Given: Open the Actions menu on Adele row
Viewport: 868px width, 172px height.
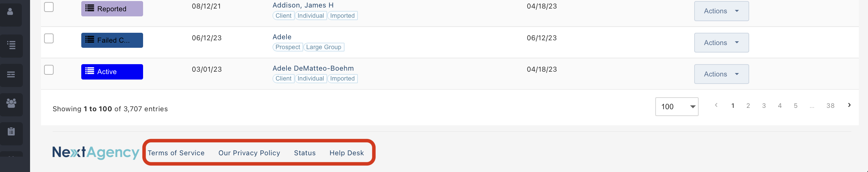Looking at the screenshot, I should click(x=721, y=43).
